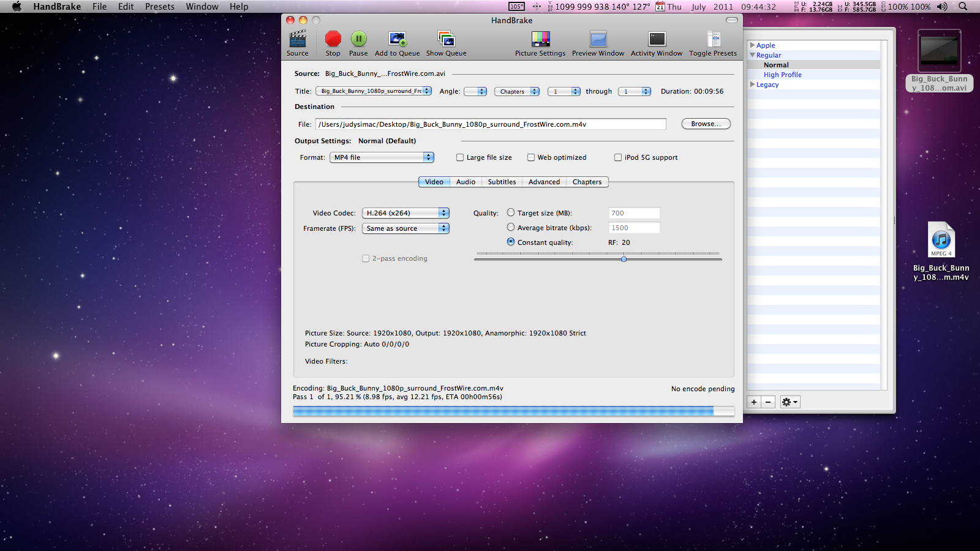Switch to the Subtitles tab
The image size is (980, 551).
coord(502,182)
